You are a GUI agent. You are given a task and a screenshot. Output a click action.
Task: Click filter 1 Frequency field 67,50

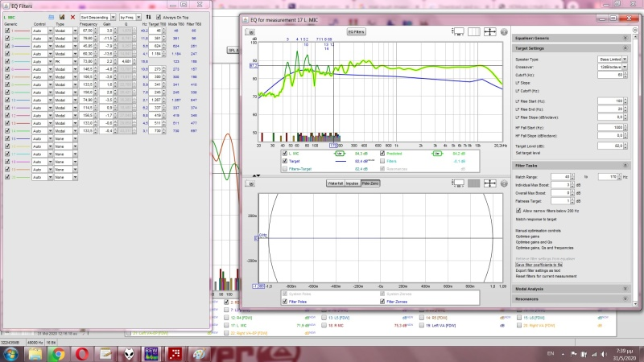[x=87, y=31]
